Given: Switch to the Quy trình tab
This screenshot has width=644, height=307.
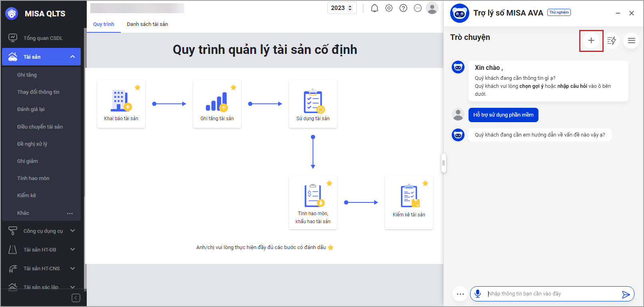Looking at the screenshot, I should [x=104, y=24].
